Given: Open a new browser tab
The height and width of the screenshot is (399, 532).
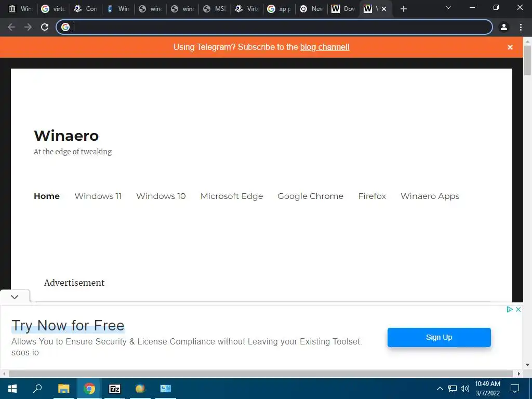Looking at the screenshot, I should [x=403, y=9].
